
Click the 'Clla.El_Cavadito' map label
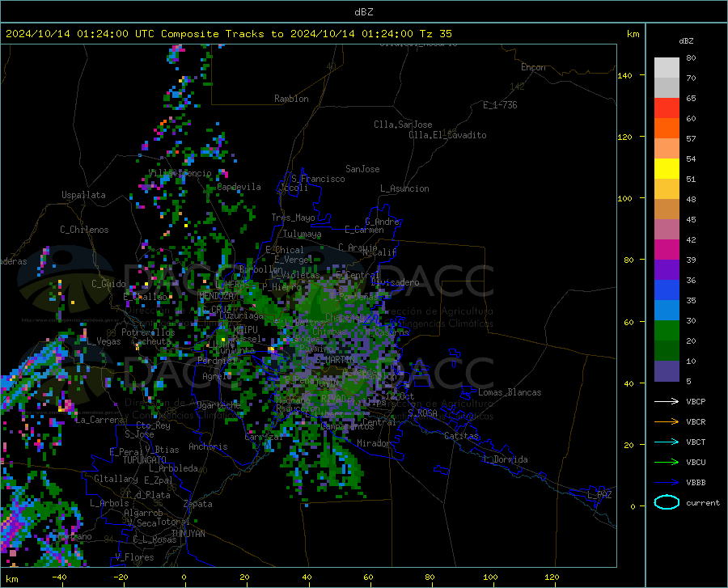(x=447, y=135)
